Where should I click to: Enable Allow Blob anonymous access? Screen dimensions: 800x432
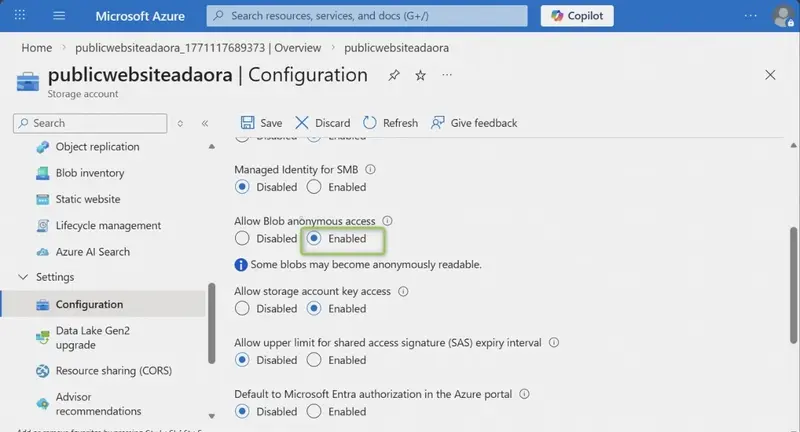click(x=314, y=239)
